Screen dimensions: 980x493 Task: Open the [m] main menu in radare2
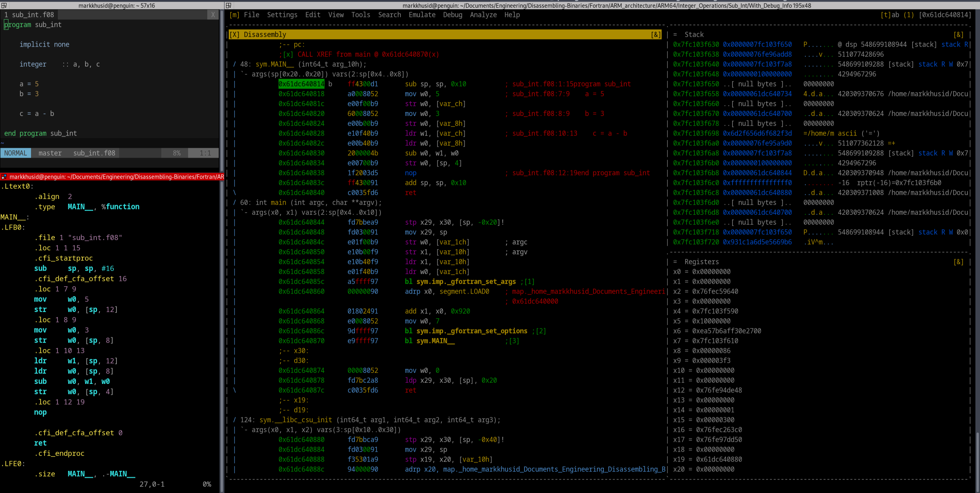click(x=234, y=15)
